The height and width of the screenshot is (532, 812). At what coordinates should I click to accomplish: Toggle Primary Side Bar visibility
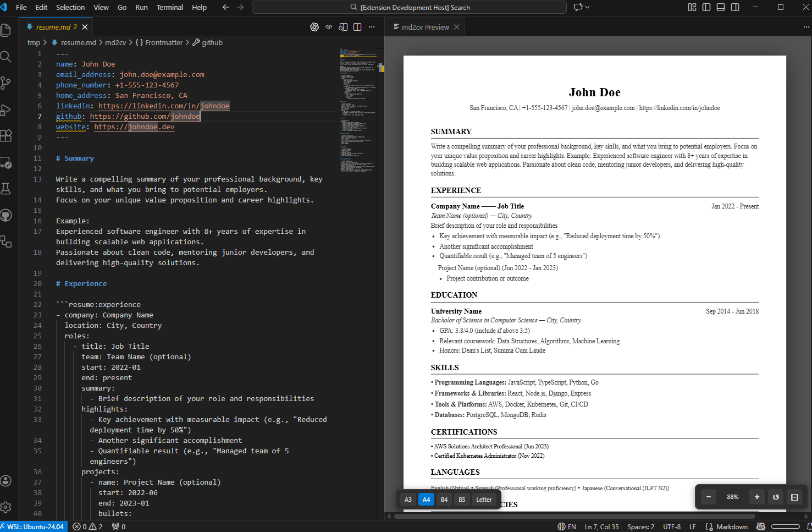(706, 7)
